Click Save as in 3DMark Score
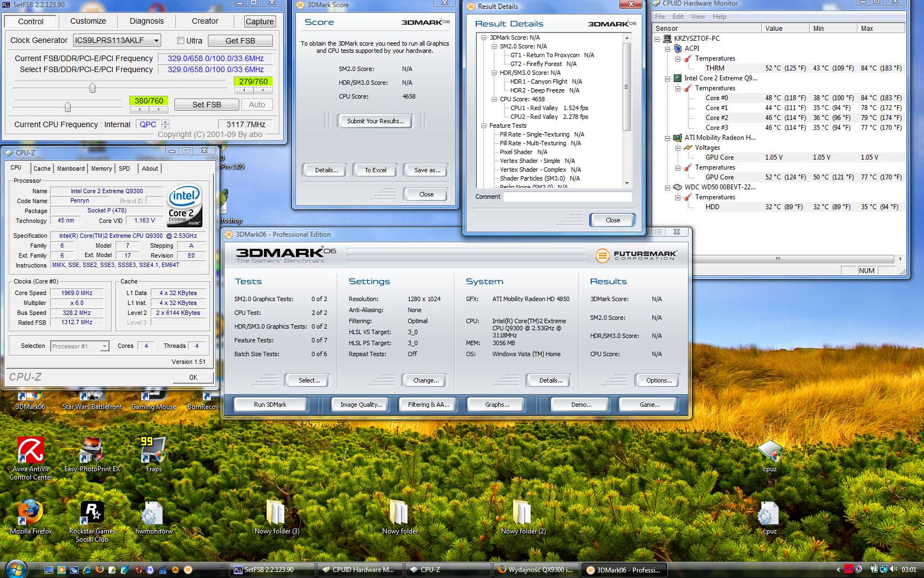 [x=427, y=170]
